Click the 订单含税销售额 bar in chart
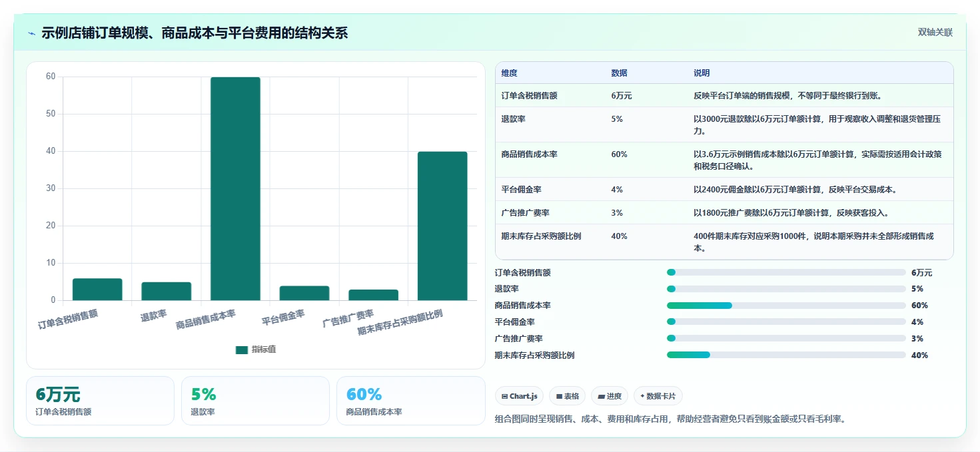The width and height of the screenshot is (980, 452). pyautogui.click(x=97, y=290)
